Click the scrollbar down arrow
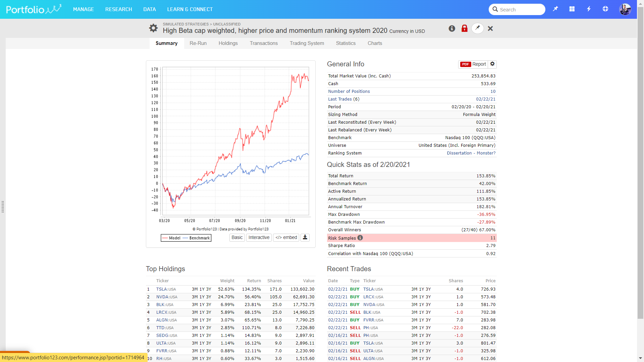 [x=640, y=358]
